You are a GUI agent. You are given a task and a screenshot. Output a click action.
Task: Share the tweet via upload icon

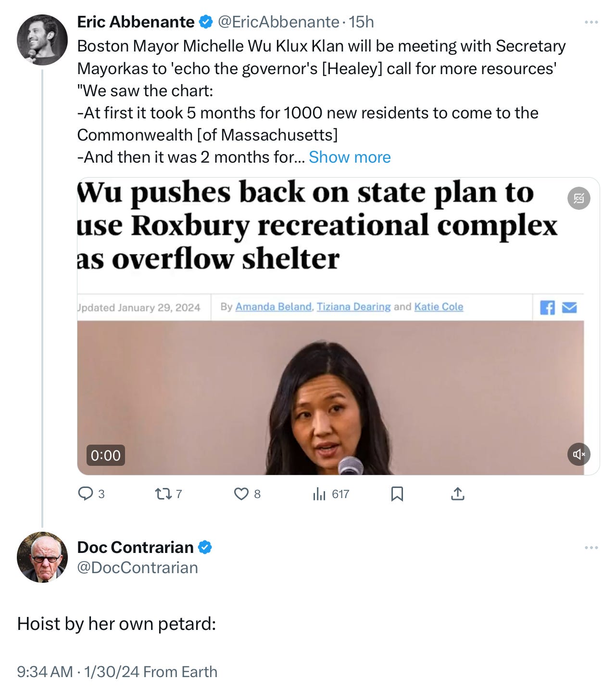click(x=457, y=494)
